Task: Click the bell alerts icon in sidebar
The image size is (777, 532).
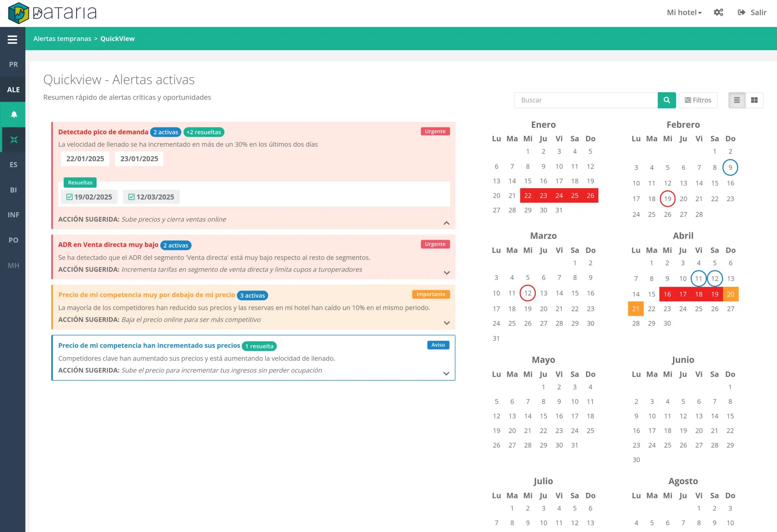Action: pos(14,115)
